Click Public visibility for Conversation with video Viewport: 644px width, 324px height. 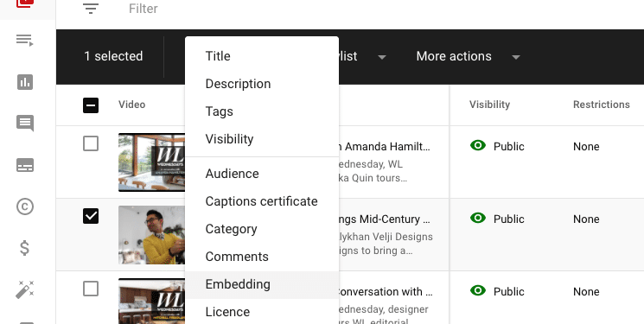coord(497,291)
